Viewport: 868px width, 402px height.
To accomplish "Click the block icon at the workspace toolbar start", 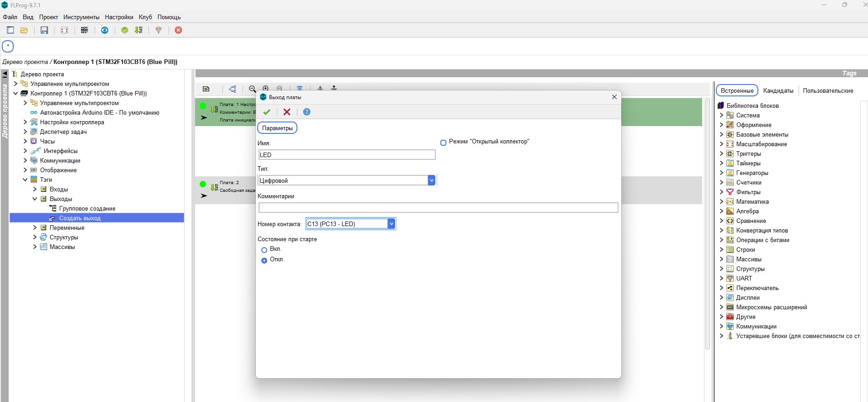I will coord(206,89).
